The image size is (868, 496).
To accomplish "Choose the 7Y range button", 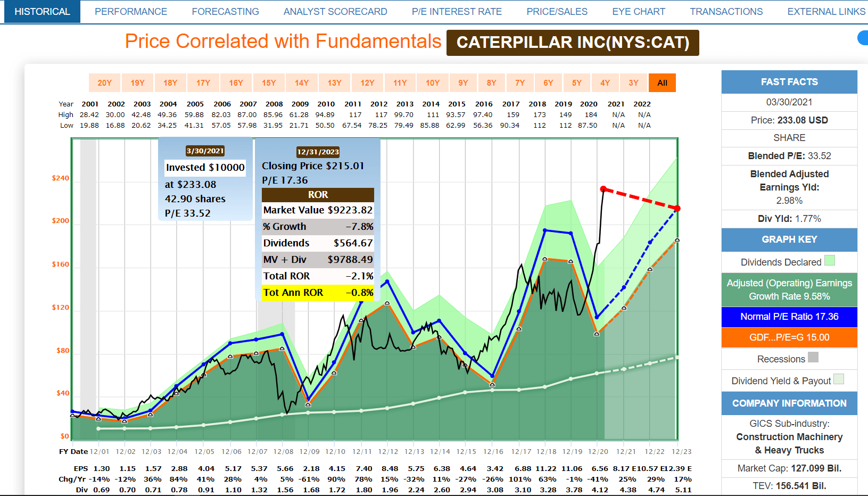I will coord(520,83).
